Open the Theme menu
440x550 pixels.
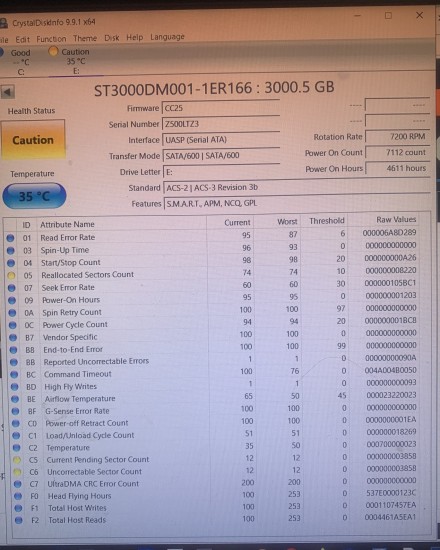(85, 38)
